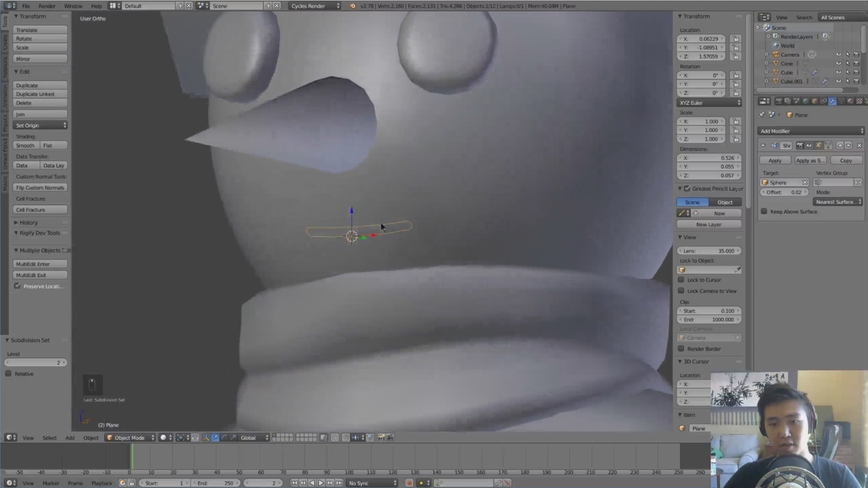Click the play animation button in timeline
Screen dimensions: 868x488
point(321,483)
